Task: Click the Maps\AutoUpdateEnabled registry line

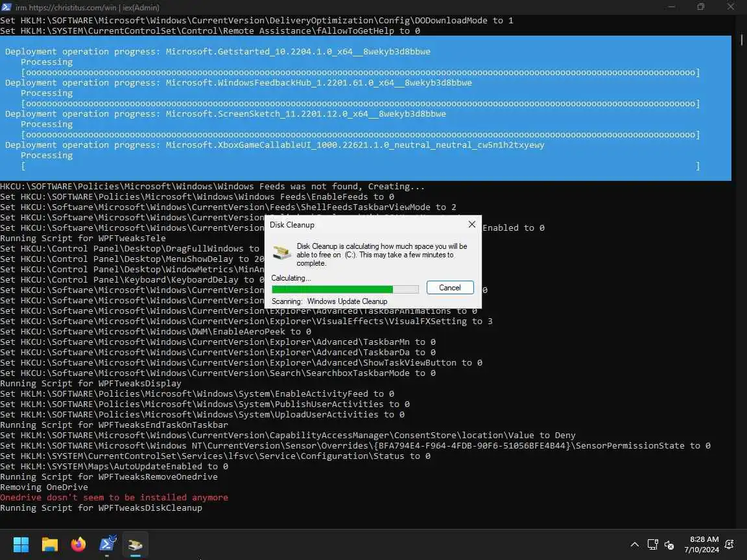Action: tap(114, 466)
